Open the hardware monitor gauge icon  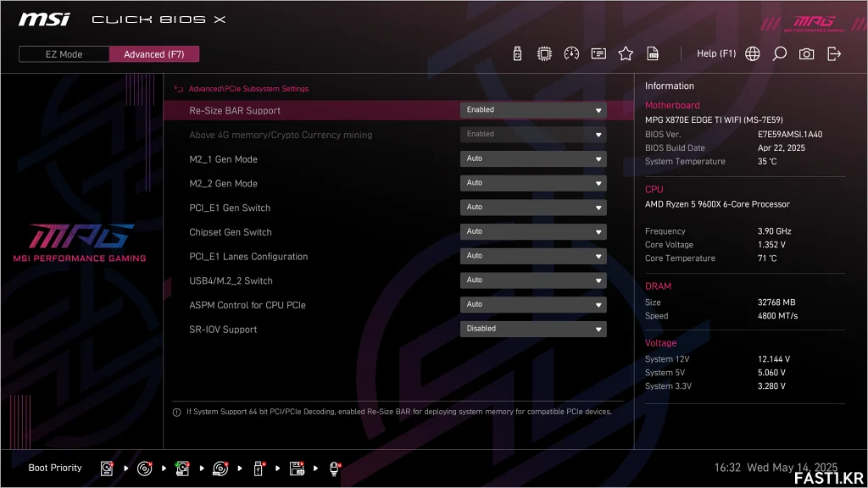coord(571,53)
